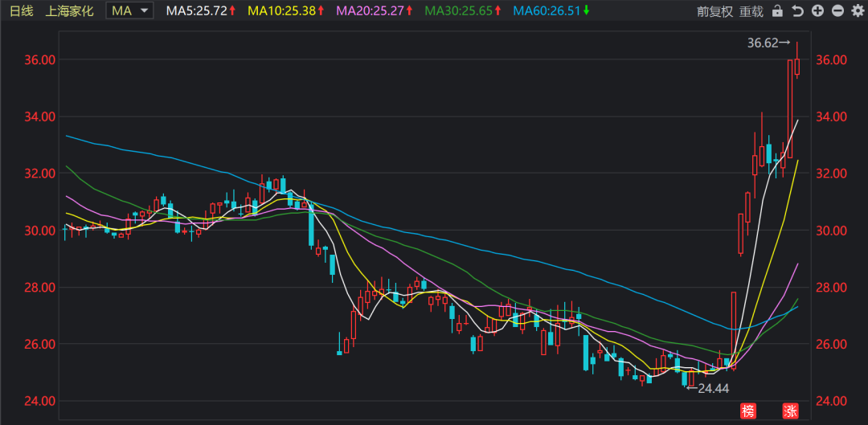Click the 24.44 low price label
Image resolution: width=868 pixels, height=425 pixels.
(x=714, y=389)
